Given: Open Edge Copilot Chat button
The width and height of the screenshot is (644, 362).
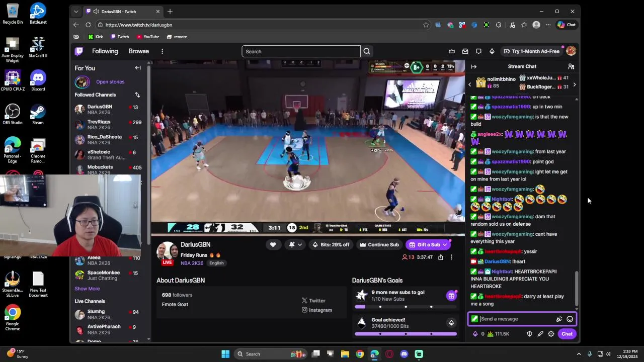Looking at the screenshot, I should (x=567, y=25).
